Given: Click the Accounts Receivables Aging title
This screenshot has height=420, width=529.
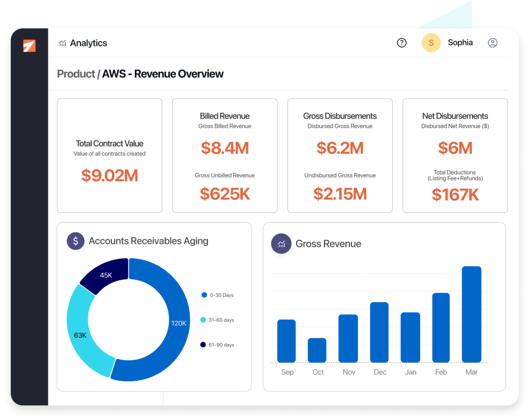Looking at the screenshot, I should point(149,241).
